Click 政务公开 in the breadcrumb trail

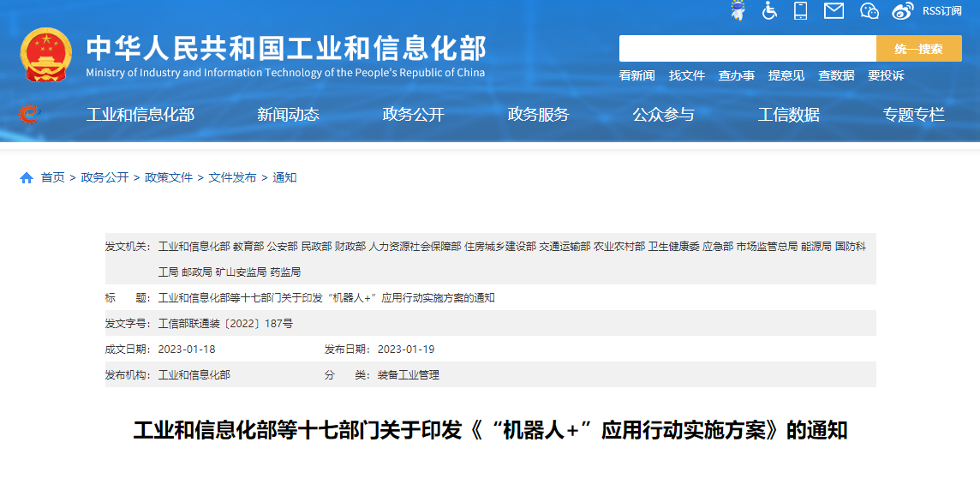105,178
